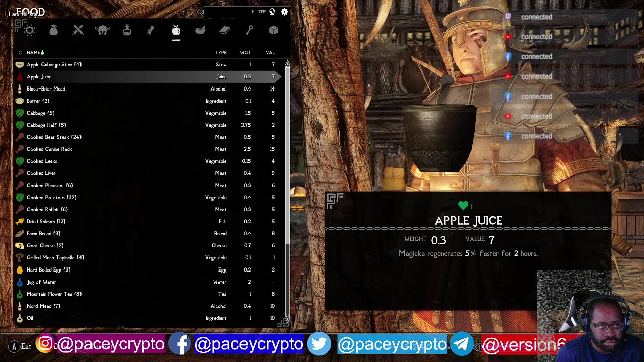
Task: Click the item list scrollbar track
Action: 288,191
